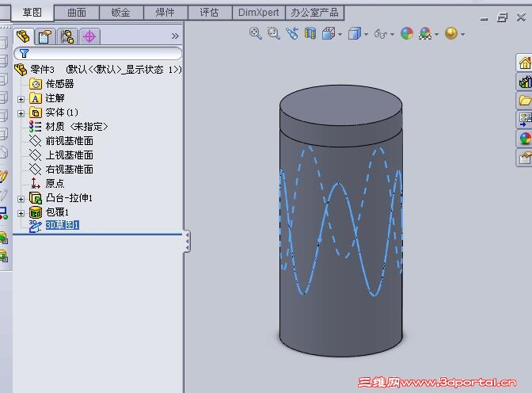Select the 传感器 folder
The height and width of the screenshot is (393, 532).
coord(51,83)
